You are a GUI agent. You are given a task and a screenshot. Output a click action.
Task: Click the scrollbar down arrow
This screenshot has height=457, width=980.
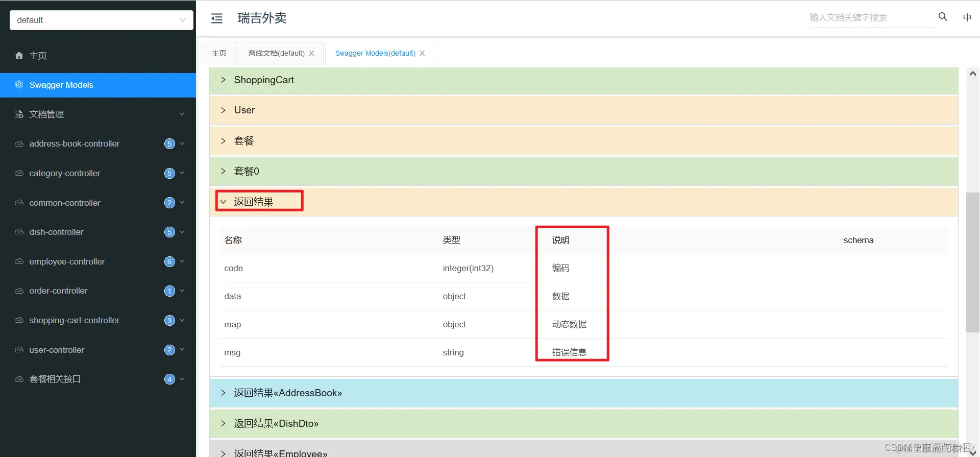(973, 452)
